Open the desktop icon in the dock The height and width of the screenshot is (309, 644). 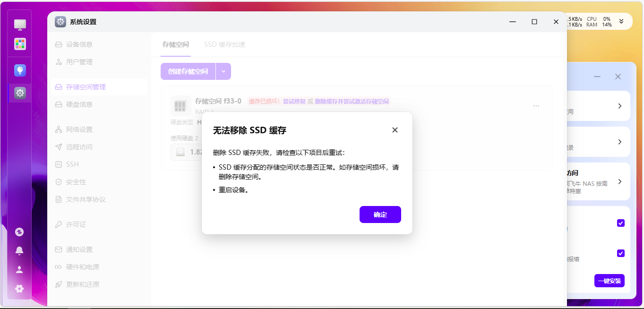click(x=20, y=24)
